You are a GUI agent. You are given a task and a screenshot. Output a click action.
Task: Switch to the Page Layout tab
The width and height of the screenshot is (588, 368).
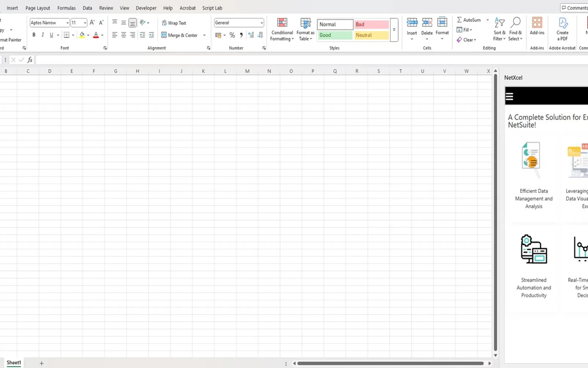(x=38, y=8)
